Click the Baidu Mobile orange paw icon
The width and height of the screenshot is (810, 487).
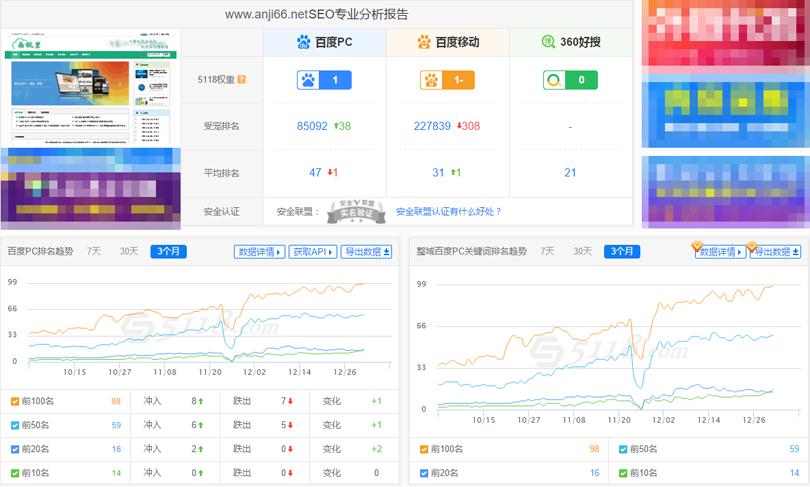tap(424, 42)
